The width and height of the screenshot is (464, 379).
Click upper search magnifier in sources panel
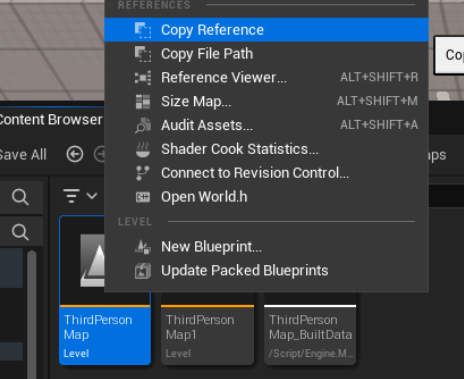tap(20, 197)
